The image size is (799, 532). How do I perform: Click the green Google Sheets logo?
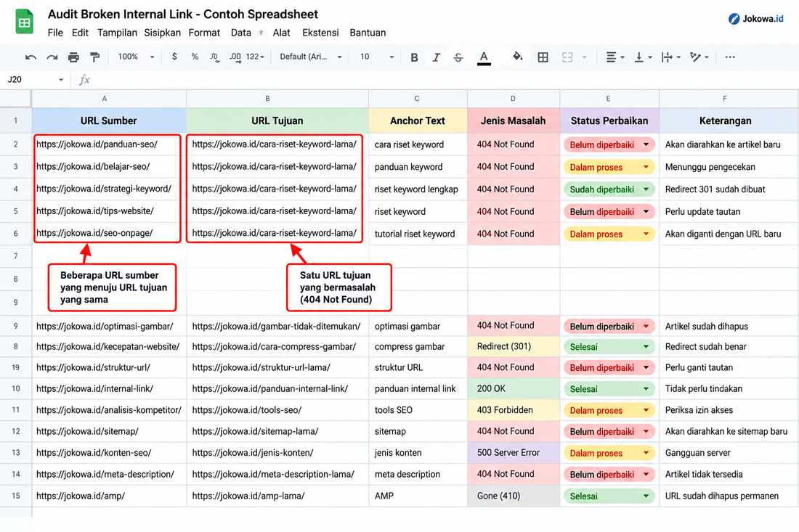(x=24, y=22)
